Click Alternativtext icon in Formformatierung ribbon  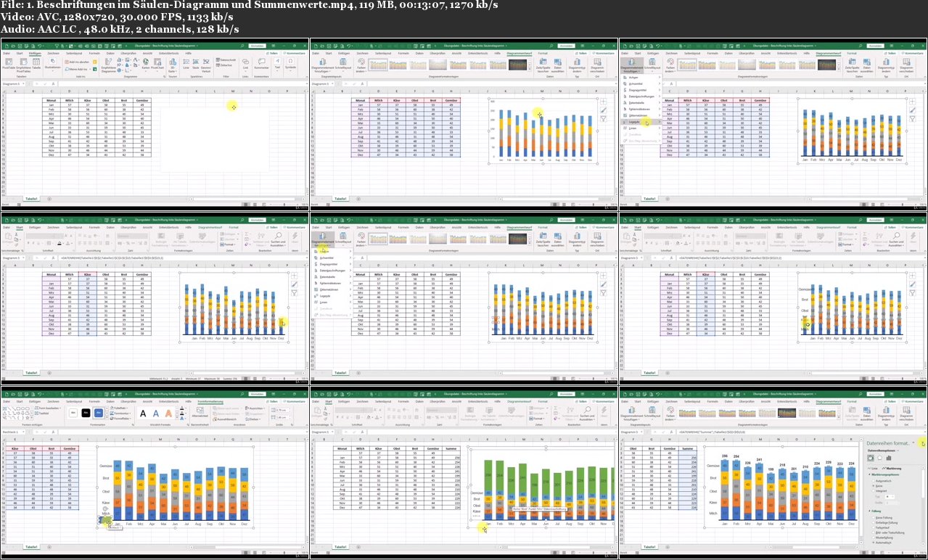click(x=202, y=411)
